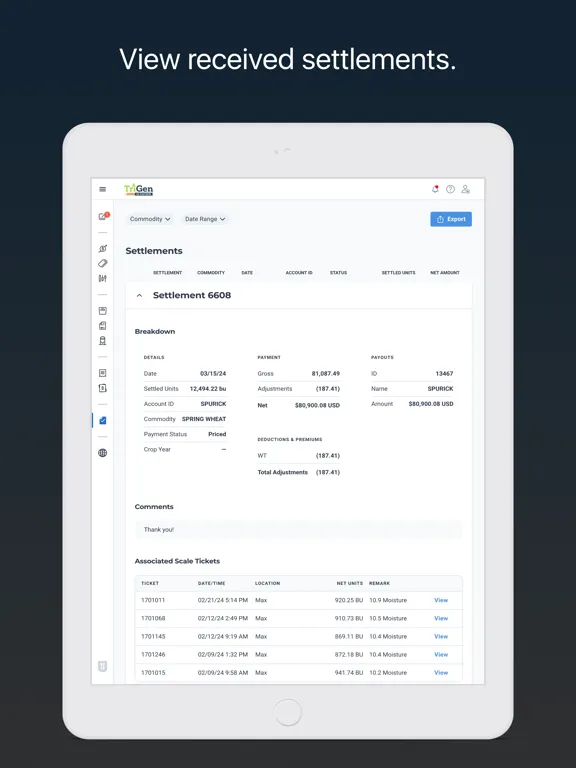Open the hamburger navigation menu

coord(102,189)
